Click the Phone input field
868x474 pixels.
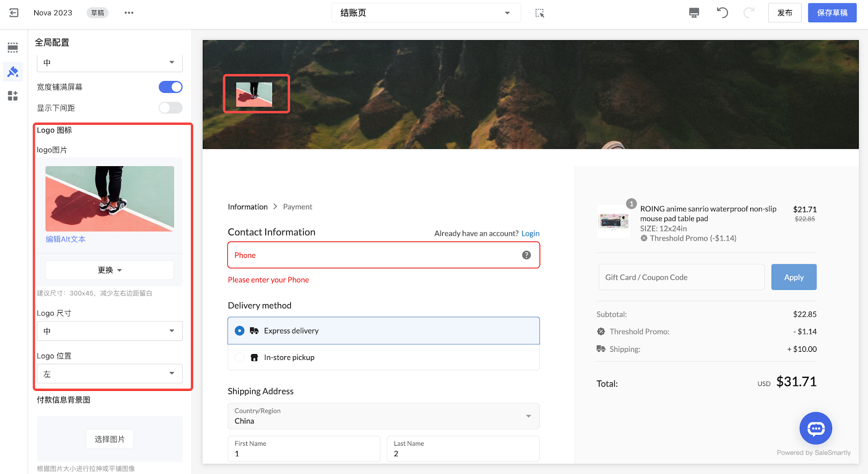(x=384, y=255)
